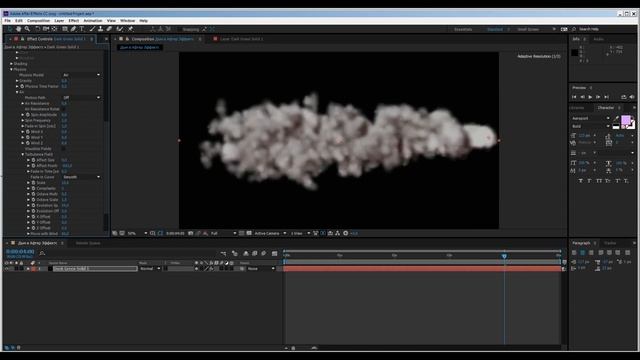Open the Motion Path dropdown

pos(81,98)
